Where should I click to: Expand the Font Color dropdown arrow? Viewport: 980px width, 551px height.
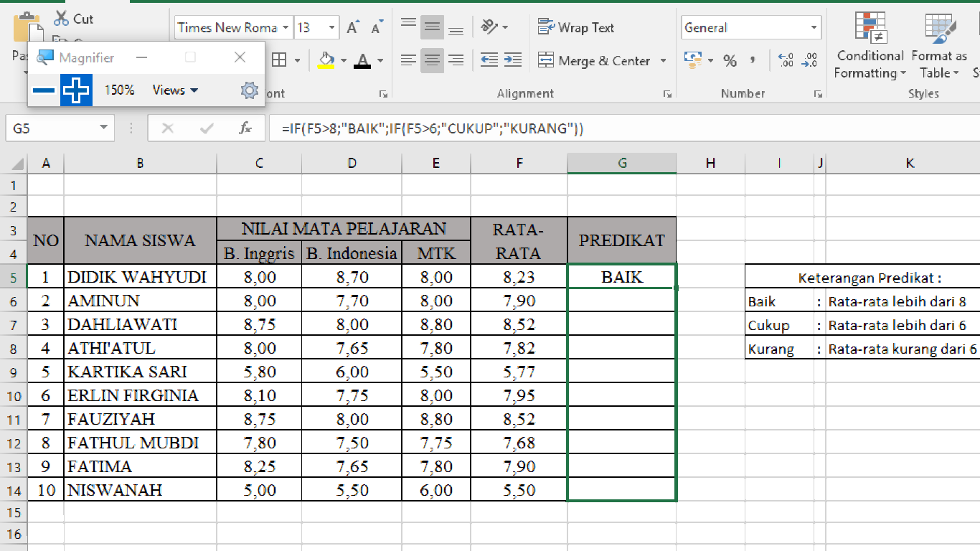tap(380, 61)
